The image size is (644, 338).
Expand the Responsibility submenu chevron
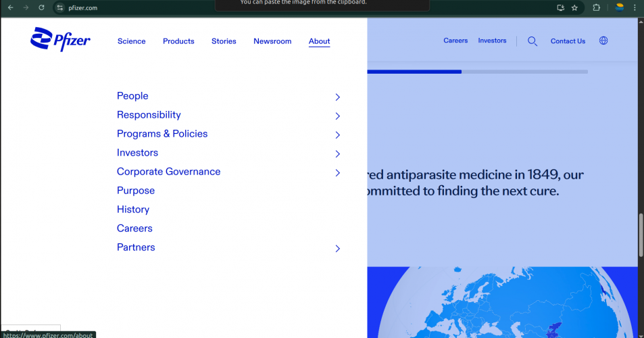tap(338, 116)
